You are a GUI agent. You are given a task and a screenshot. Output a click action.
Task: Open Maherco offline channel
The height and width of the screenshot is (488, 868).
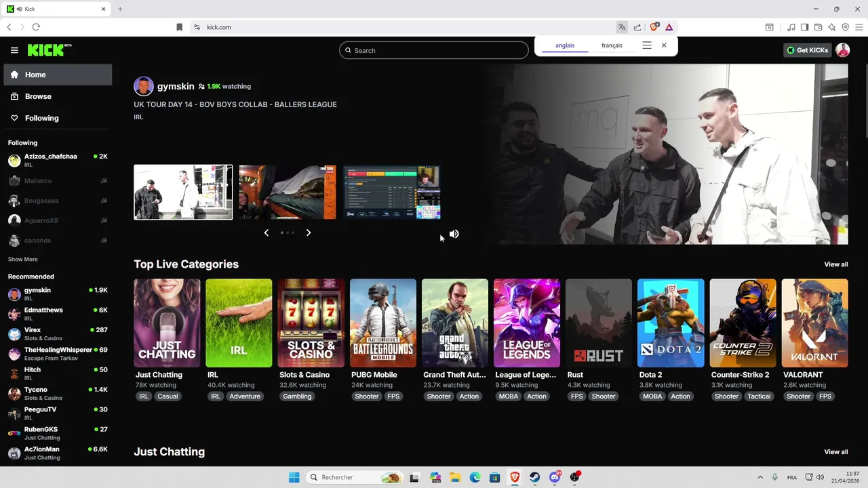click(x=58, y=181)
